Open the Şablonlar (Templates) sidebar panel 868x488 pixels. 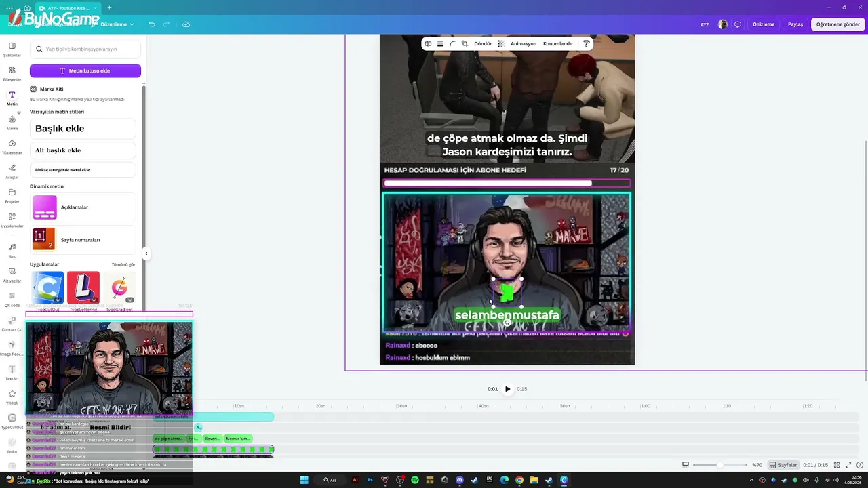click(12, 49)
